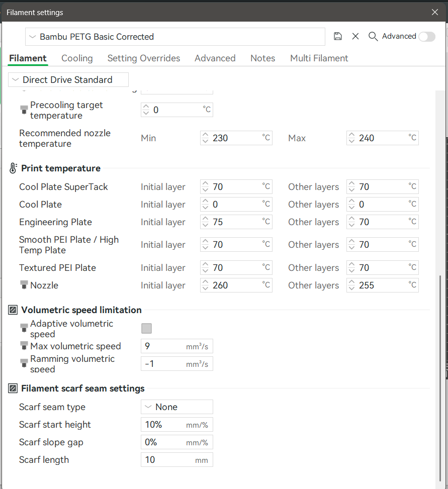Select the Filament tab
Image resolution: width=448 pixels, height=489 pixels.
pyautogui.click(x=28, y=58)
